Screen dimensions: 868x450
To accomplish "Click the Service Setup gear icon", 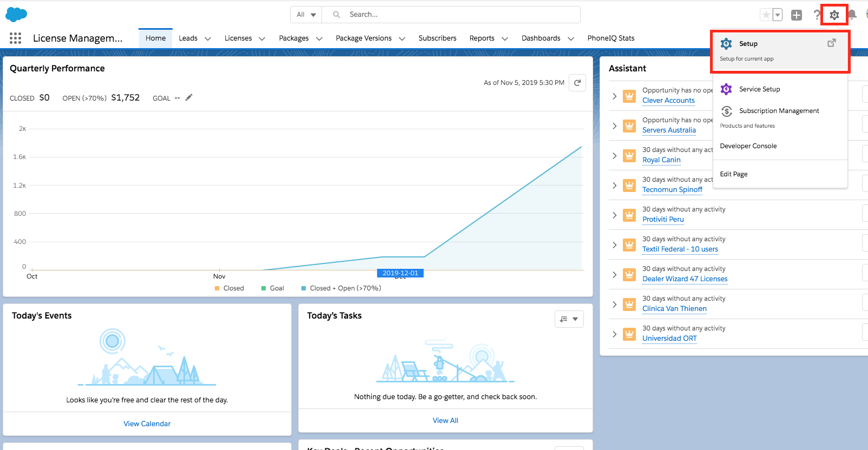I will click(x=726, y=89).
